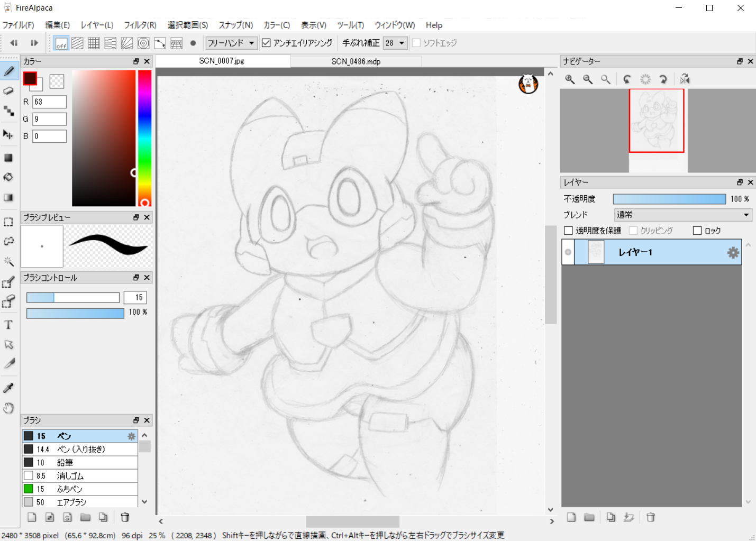Click the R value input field

(x=50, y=102)
